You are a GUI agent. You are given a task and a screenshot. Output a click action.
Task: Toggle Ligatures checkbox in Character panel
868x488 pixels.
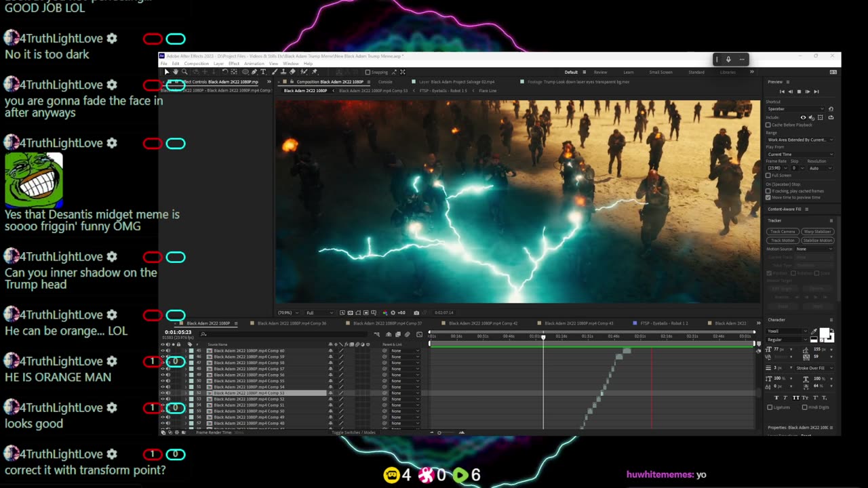coord(770,407)
